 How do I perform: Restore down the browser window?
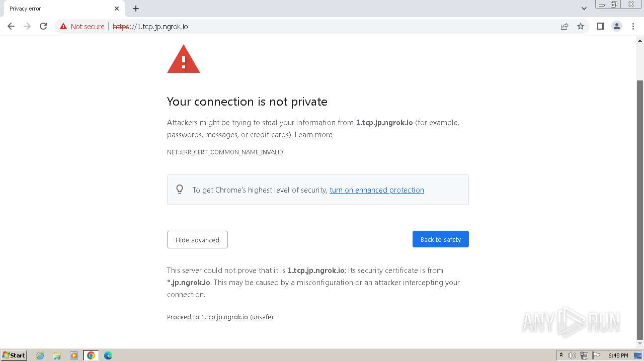pyautogui.click(x=614, y=4)
